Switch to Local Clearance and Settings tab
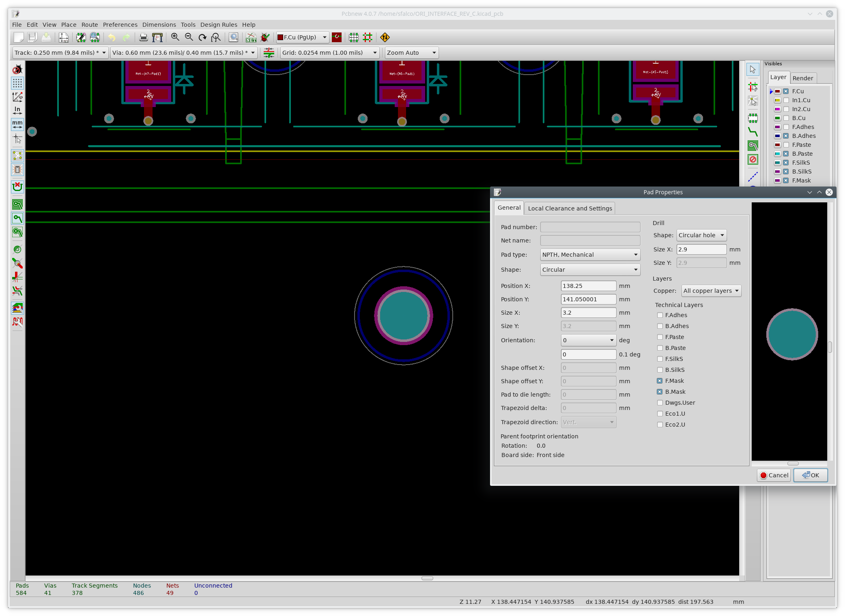845x616 pixels. point(570,208)
